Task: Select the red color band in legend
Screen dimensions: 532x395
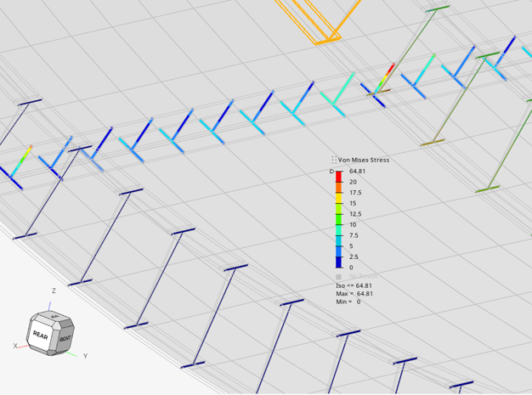Action: coord(339,177)
